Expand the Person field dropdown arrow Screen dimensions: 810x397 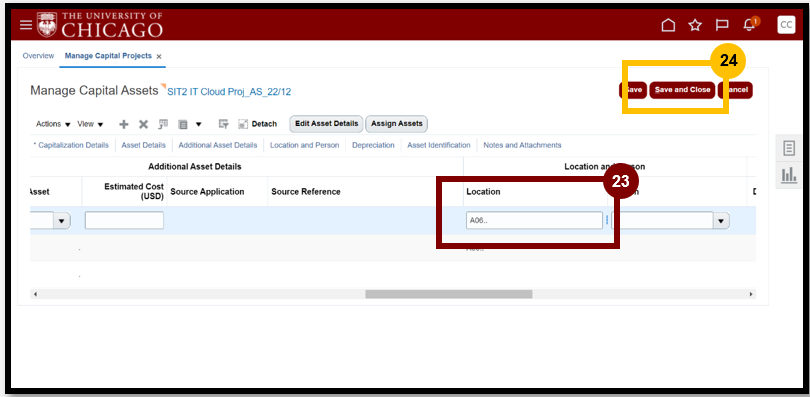721,220
